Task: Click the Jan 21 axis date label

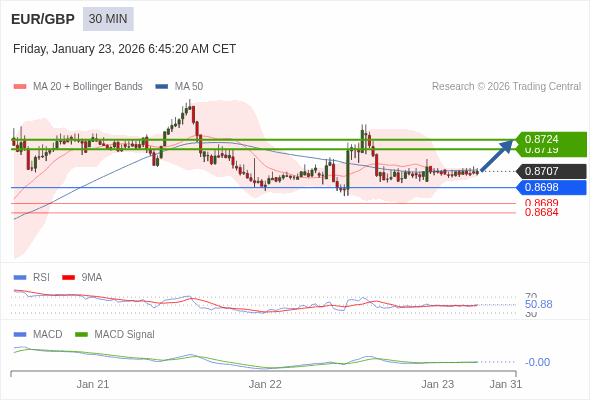Action: (x=93, y=384)
